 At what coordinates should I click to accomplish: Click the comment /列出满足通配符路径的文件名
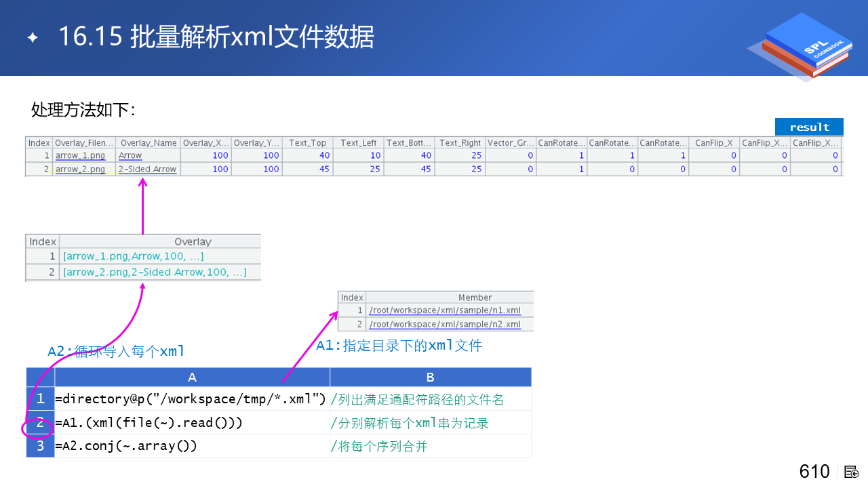[418, 399]
